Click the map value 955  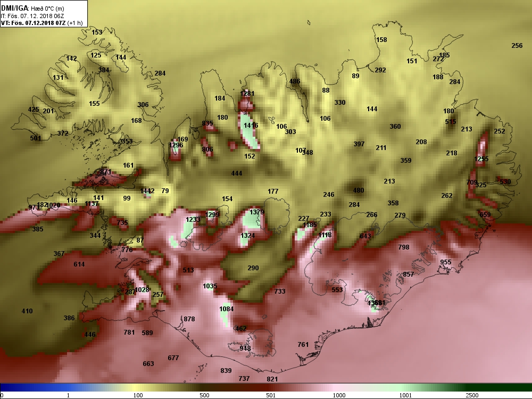pyautogui.click(x=446, y=262)
